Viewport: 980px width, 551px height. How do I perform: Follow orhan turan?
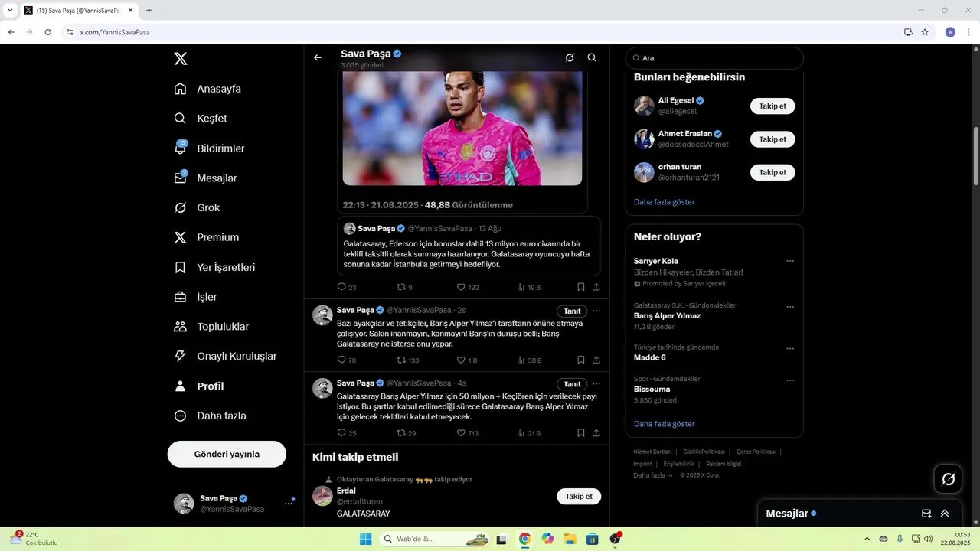coord(773,172)
